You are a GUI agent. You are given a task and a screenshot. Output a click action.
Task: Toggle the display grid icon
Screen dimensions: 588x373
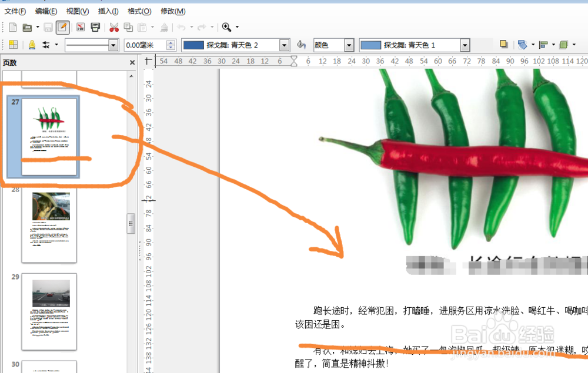click(14, 45)
